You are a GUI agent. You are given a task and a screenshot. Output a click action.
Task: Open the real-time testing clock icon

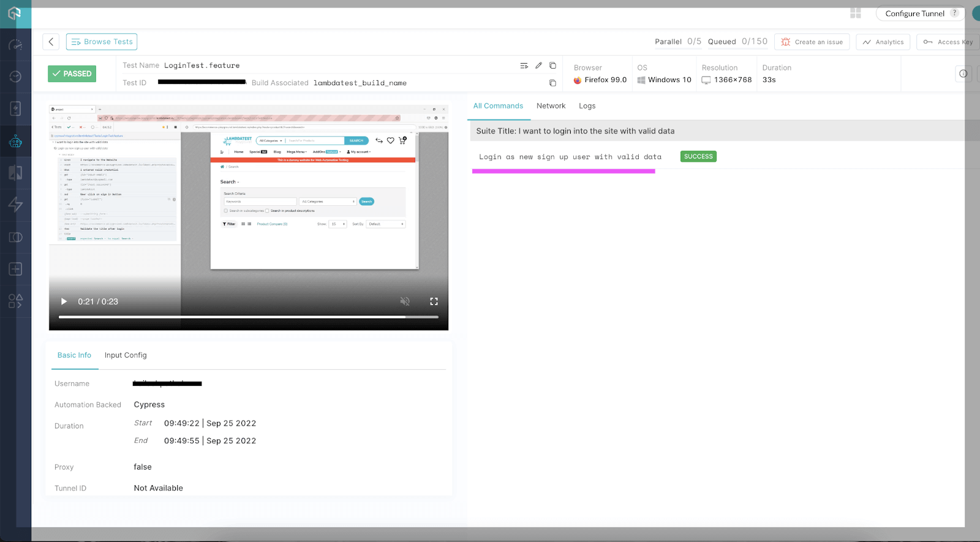coord(15,77)
